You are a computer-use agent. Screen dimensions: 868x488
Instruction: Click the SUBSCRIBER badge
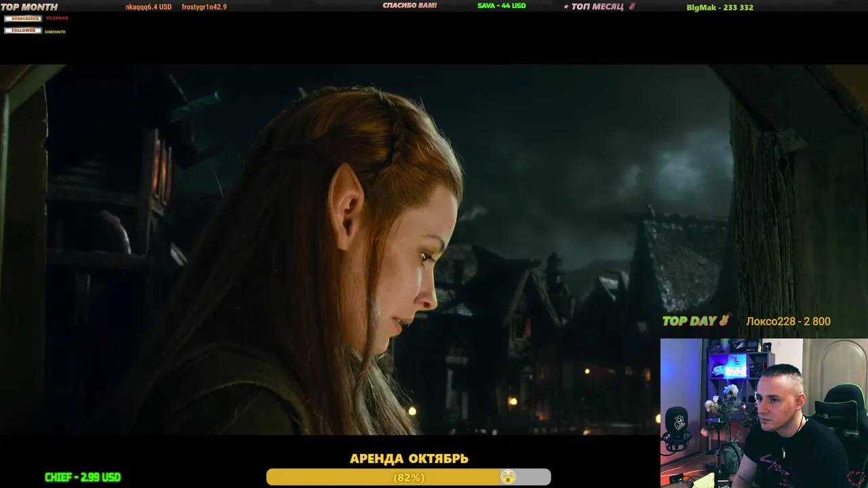tap(23, 18)
